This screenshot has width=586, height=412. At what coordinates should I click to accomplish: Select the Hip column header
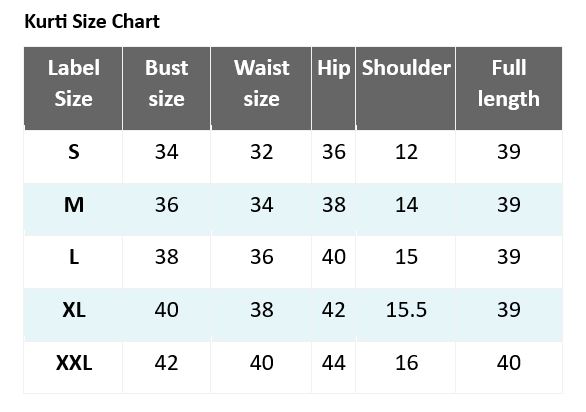coord(333,88)
